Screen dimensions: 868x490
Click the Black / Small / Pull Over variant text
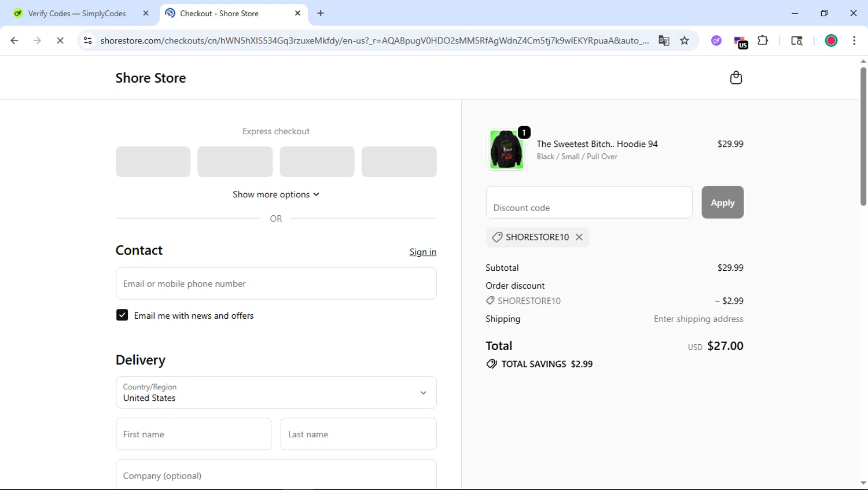(x=577, y=157)
